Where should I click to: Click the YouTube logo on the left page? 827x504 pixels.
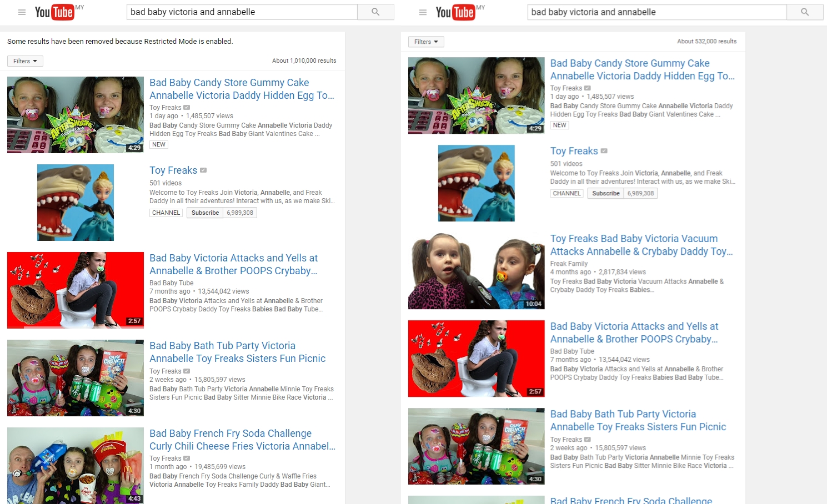click(54, 12)
